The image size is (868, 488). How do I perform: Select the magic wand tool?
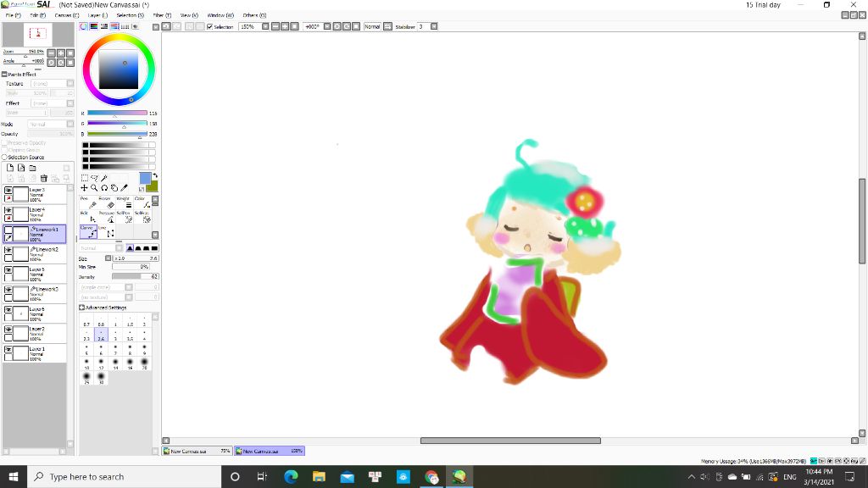pos(104,178)
